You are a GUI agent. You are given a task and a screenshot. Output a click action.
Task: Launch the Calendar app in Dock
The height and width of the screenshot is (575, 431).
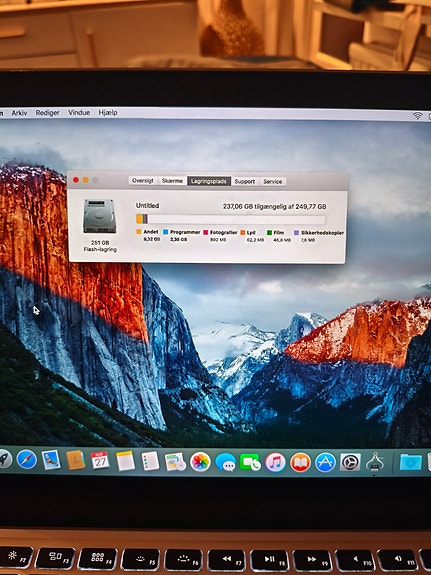(100, 460)
